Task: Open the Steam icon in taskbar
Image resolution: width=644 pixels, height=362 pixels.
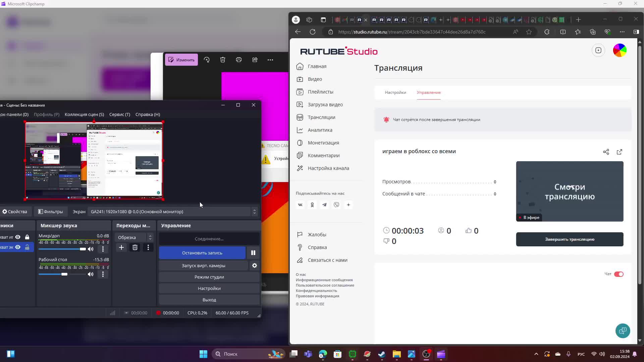Action: coord(382,354)
